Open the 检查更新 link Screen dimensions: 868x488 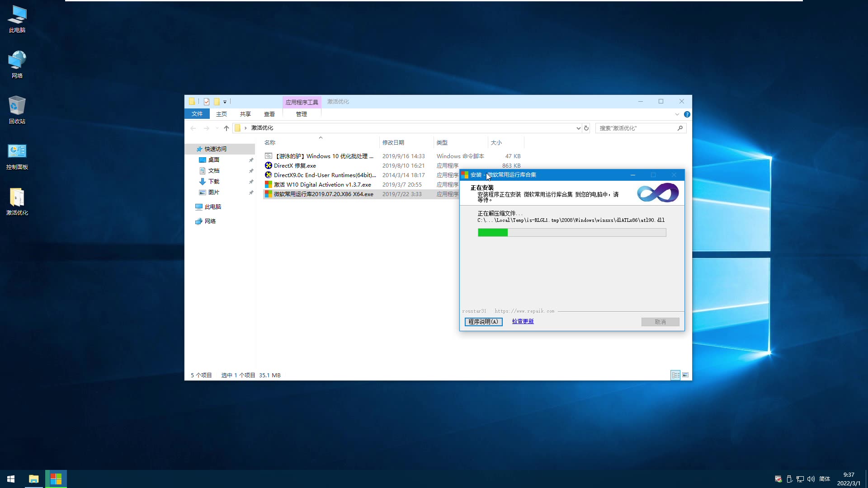tap(523, 321)
